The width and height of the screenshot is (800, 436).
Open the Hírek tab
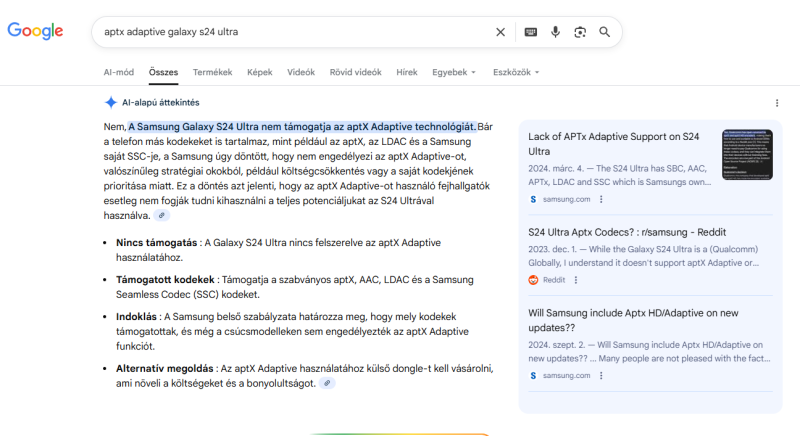[x=407, y=72]
